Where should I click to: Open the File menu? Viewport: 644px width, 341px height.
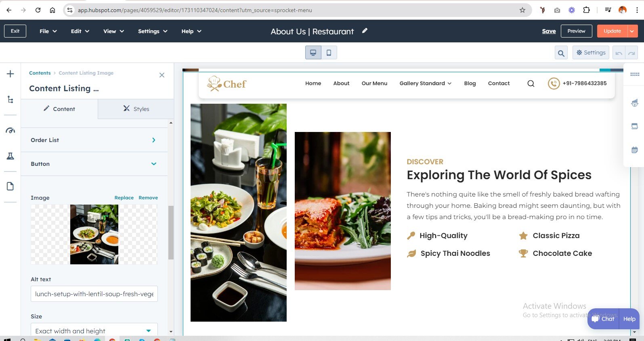pos(48,31)
